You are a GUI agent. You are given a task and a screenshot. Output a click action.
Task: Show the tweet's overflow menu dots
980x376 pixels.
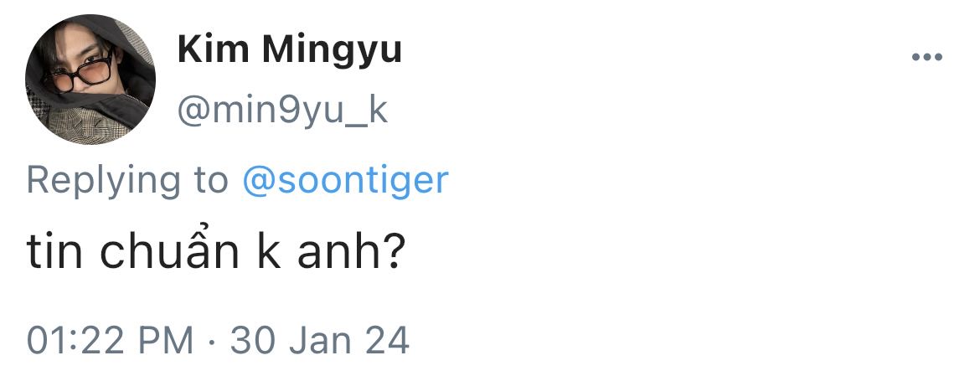click(927, 58)
